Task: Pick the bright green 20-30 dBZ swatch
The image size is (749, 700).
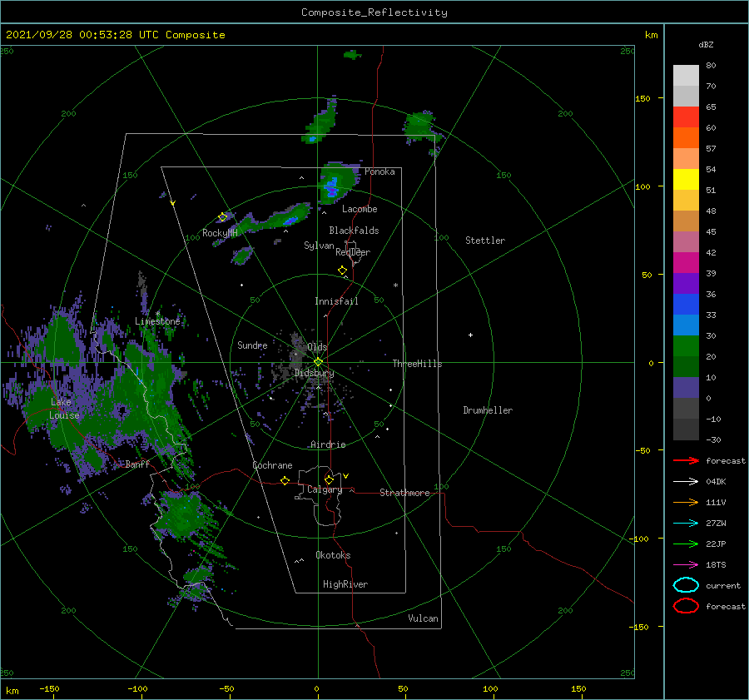Action: coord(686,346)
